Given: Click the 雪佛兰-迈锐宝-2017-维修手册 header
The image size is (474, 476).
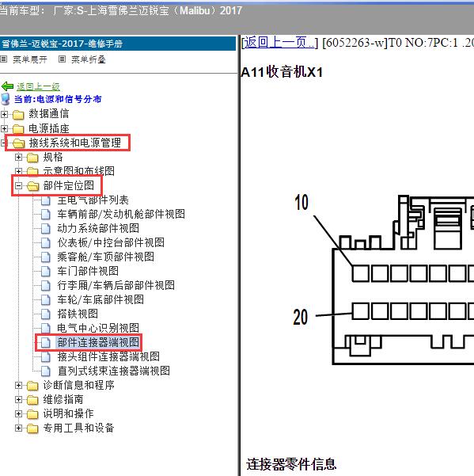Looking at the screenshot, I should (63, 44).
